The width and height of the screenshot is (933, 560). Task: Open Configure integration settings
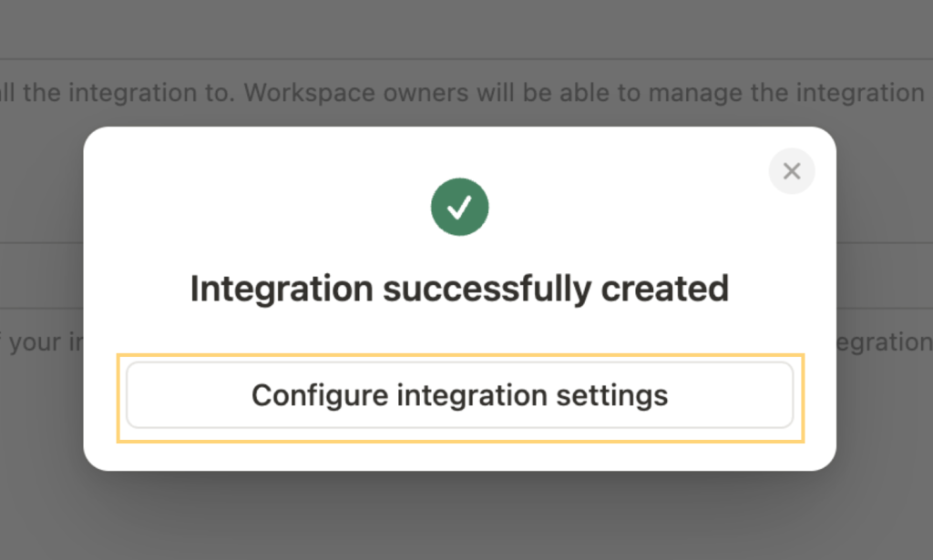click(460, 395)
